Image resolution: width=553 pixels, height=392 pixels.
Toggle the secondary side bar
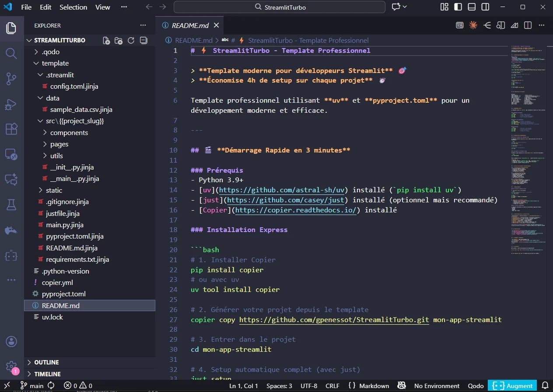tap(485, 7)
